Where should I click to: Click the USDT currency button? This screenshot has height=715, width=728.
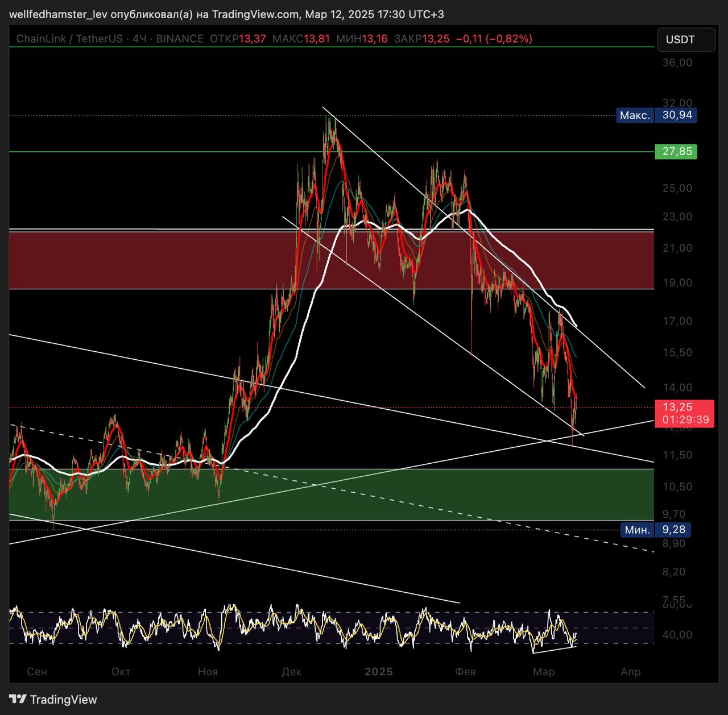(x=686, y=40)
